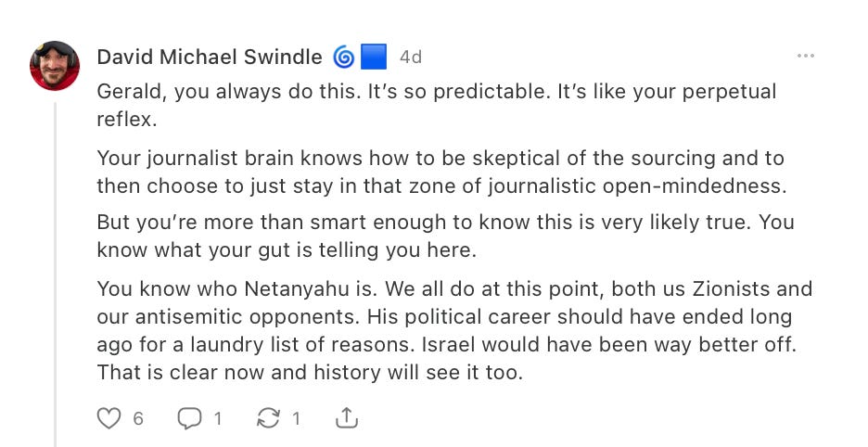Click the paragraph starting "You know who Netanyahu"

pyautogui.click(x=454, y=331)
